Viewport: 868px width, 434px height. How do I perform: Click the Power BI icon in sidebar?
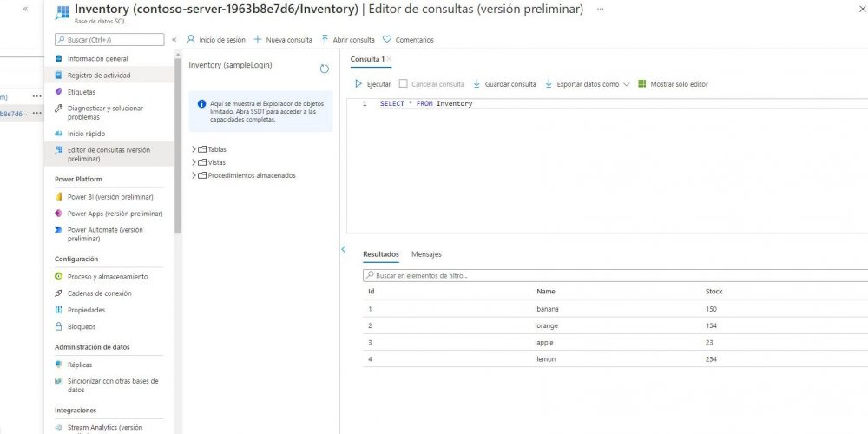(x=59, y=197)
